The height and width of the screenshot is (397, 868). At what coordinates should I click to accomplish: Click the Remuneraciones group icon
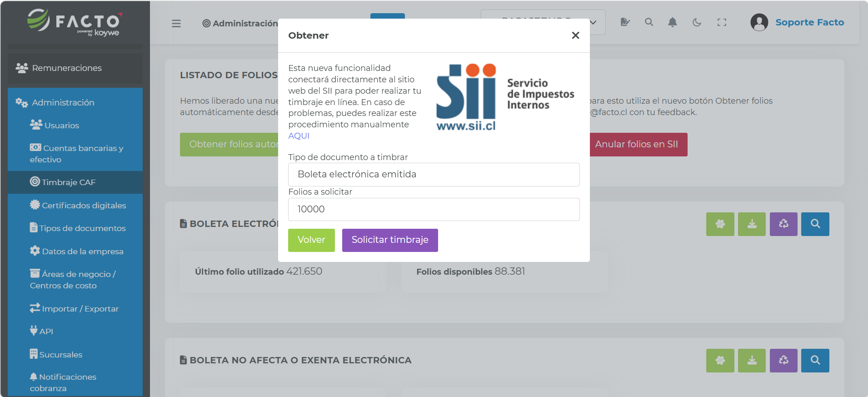click(22, 68)
